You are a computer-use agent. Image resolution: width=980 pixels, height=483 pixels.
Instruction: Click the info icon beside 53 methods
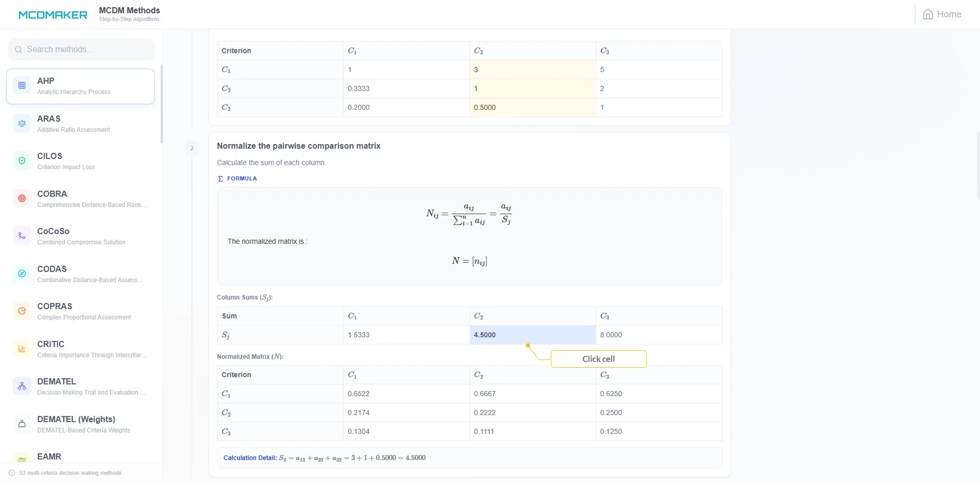[12, 473]
